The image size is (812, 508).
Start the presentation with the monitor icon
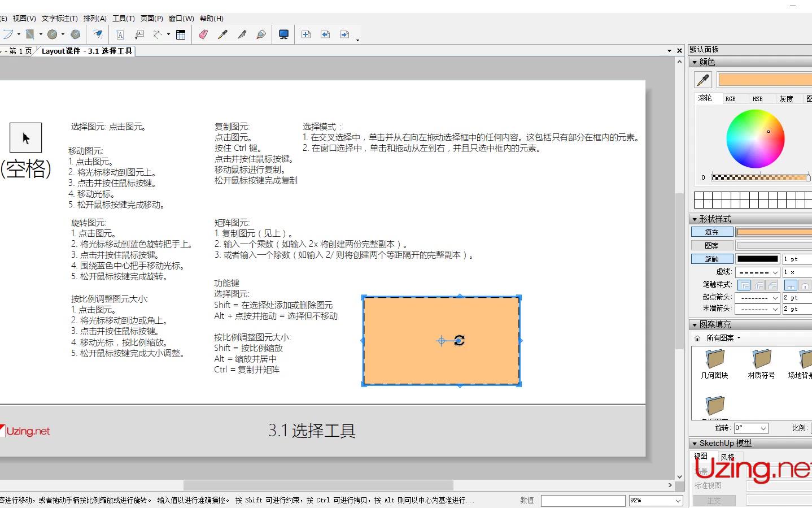coord(283,34)
